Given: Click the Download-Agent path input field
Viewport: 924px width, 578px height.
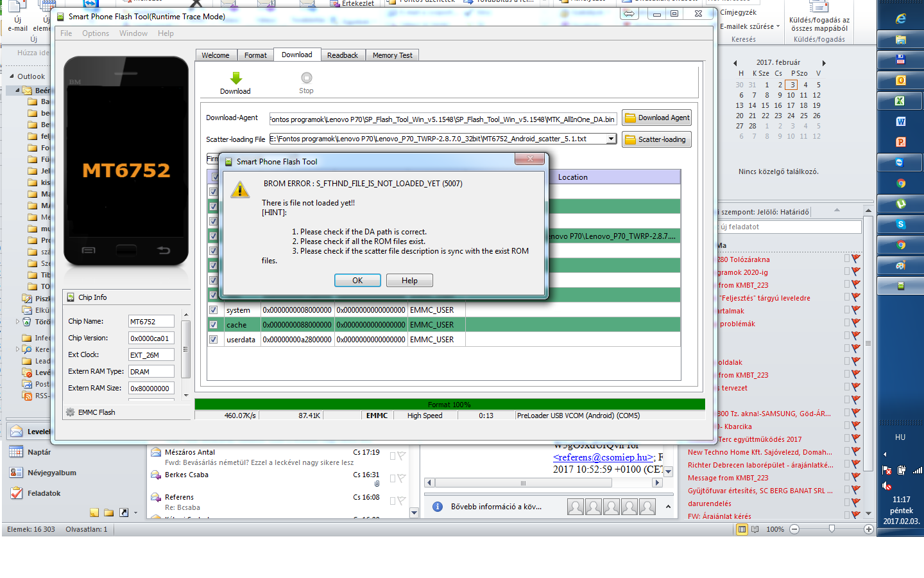Looking at the screenshot, I should 443,119.
